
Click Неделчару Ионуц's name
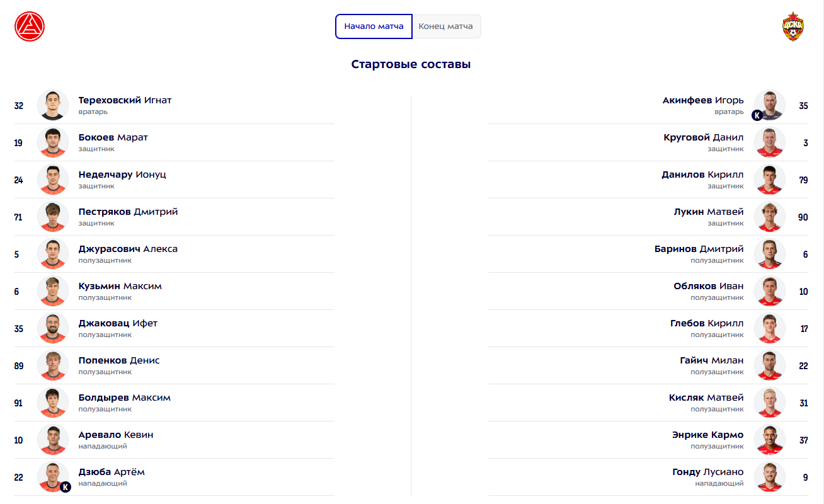122,175
